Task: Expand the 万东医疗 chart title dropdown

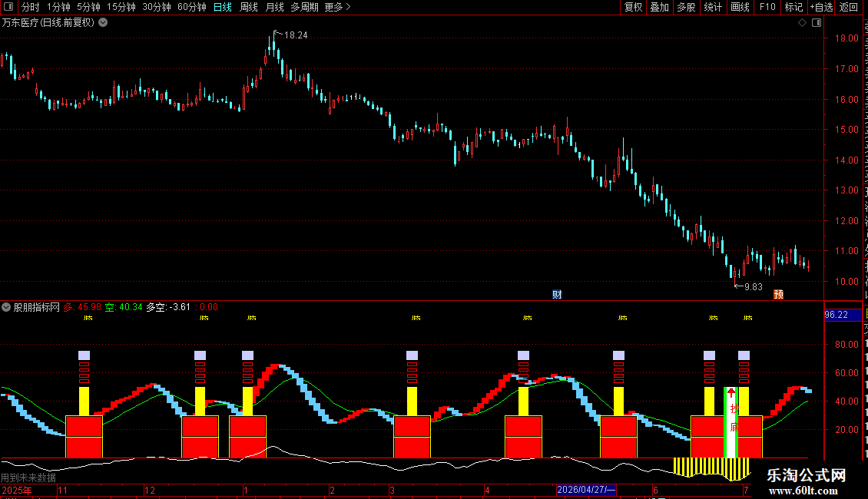Action: point(103,23)
